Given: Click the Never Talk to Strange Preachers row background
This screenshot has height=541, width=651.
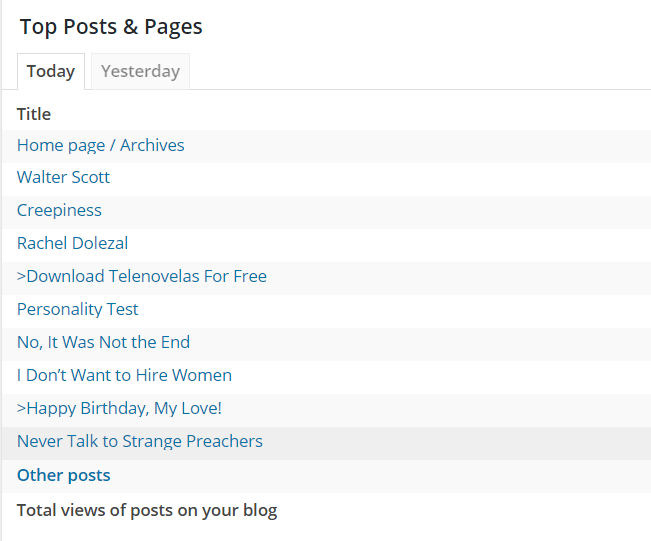Looking at the screenshot, I should pos(450,441).
